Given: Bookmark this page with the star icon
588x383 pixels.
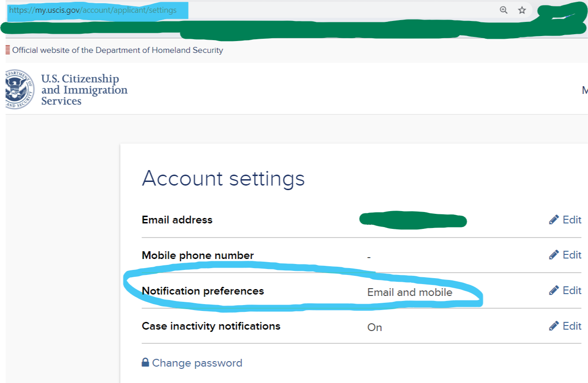Looking at the screenshot, I should click(x=522, y=10).
